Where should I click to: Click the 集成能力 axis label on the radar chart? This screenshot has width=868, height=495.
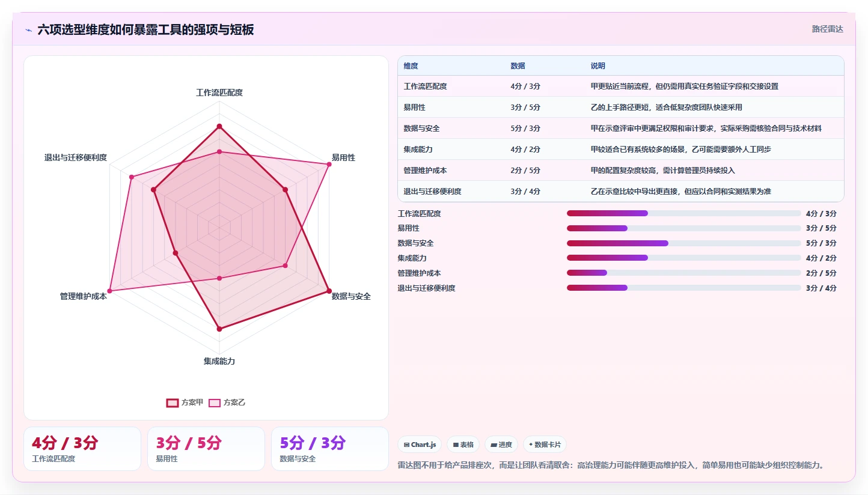[x=219, y=361]
